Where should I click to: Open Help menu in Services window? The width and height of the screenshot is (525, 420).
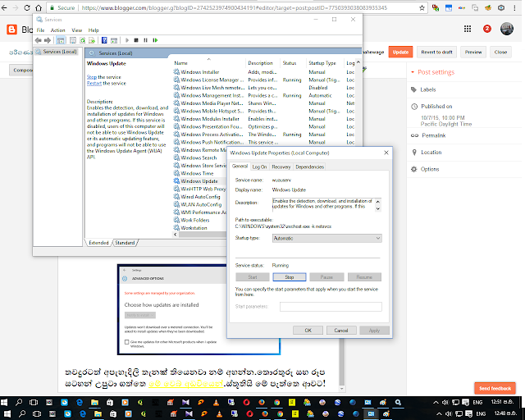coord(94,30)
